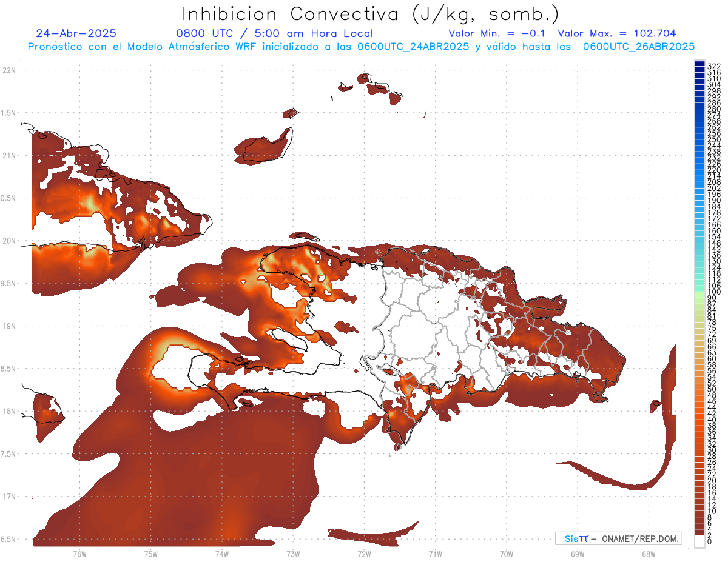This screenshot has width=728, height=562.
Task: Click the '60' label on the color scale
Action: point(712,358)
